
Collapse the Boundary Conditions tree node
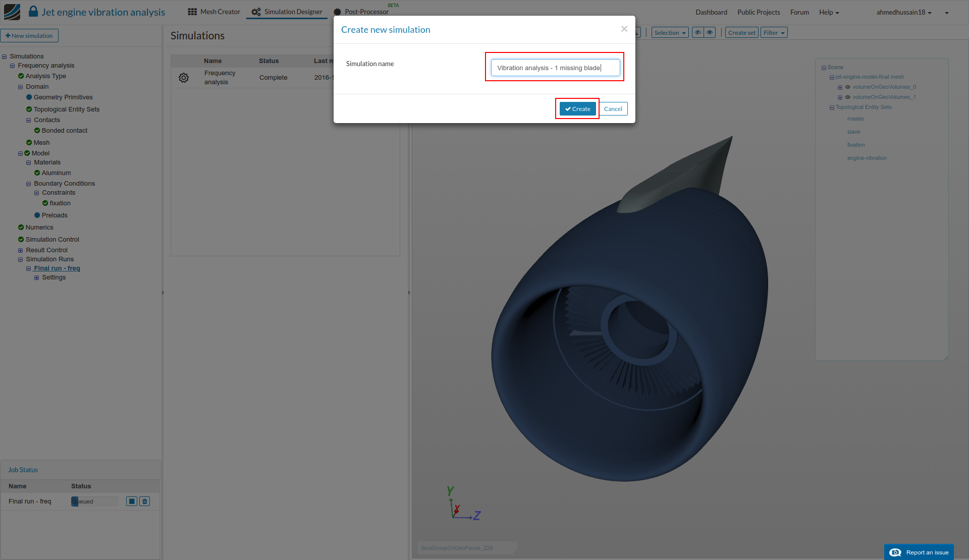click(29, 184)
